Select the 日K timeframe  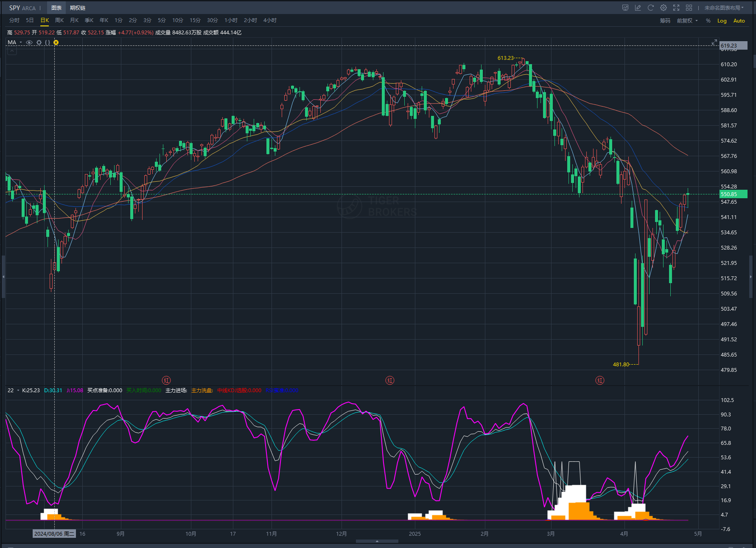(45, 20)
